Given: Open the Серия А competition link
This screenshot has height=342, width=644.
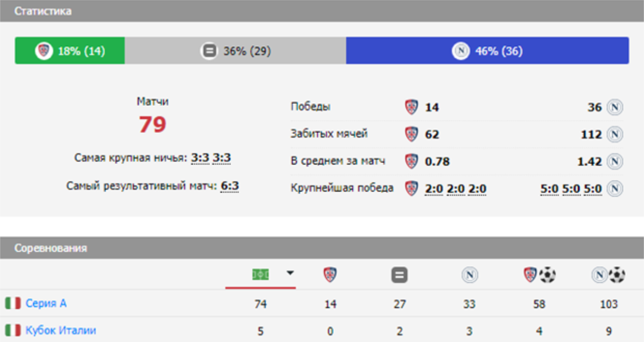Looking at the screenshot, I should pyautogui.click(x=46, y=304).
